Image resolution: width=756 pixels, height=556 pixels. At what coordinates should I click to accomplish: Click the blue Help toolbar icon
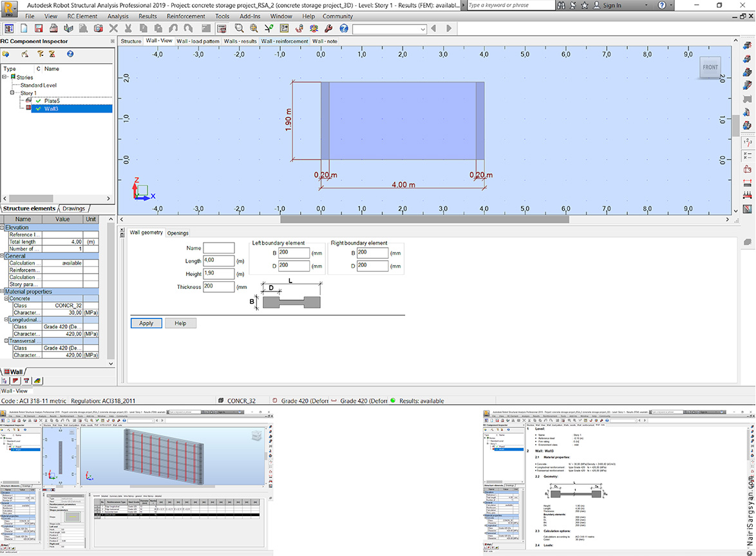click(x=344, y=28)
